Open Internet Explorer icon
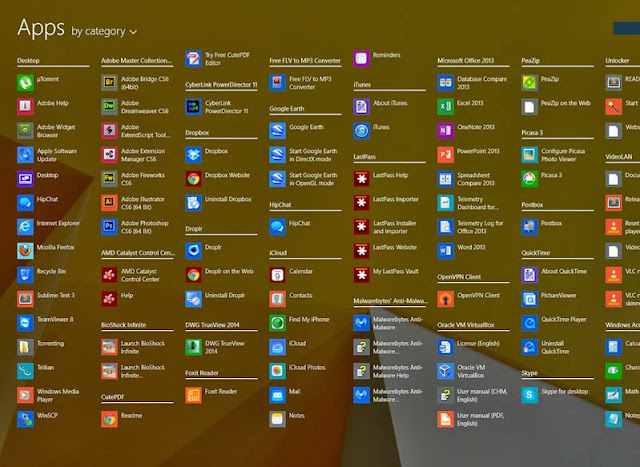 pos(25,227)
